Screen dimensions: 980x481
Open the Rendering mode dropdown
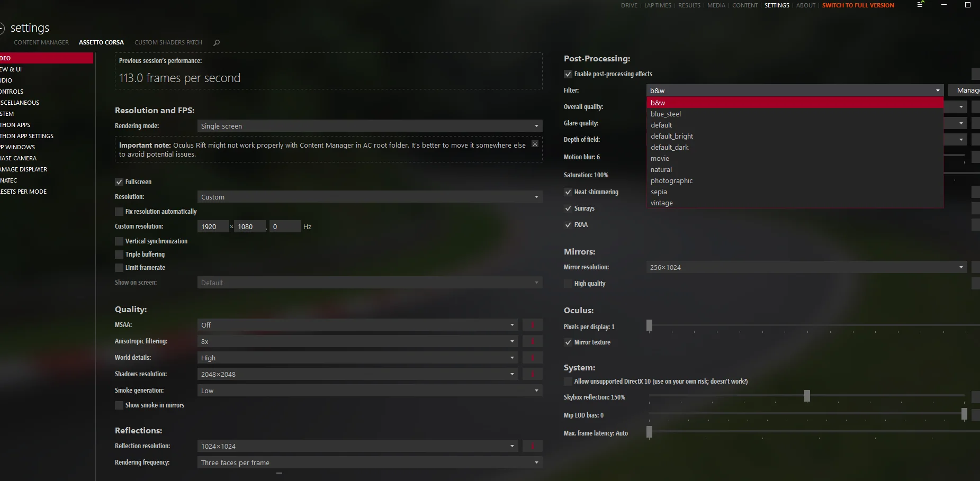[370, 126]
